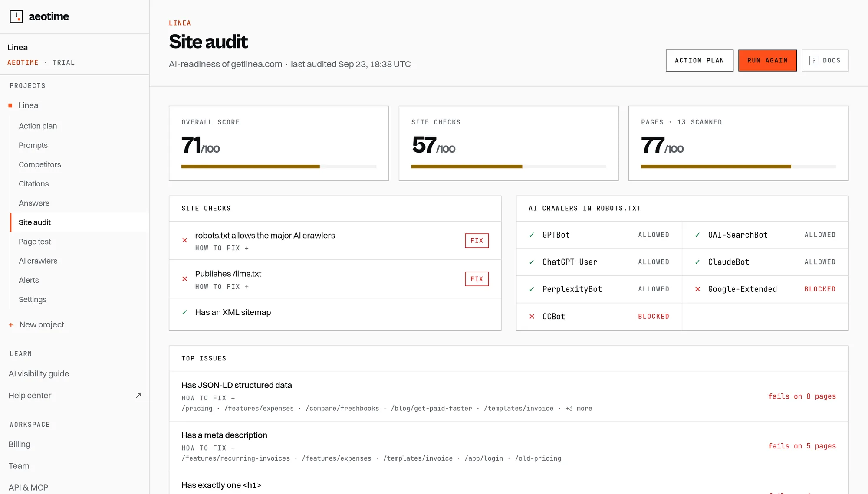Click the check icon next to ChatGPT-User

point(532,262)
